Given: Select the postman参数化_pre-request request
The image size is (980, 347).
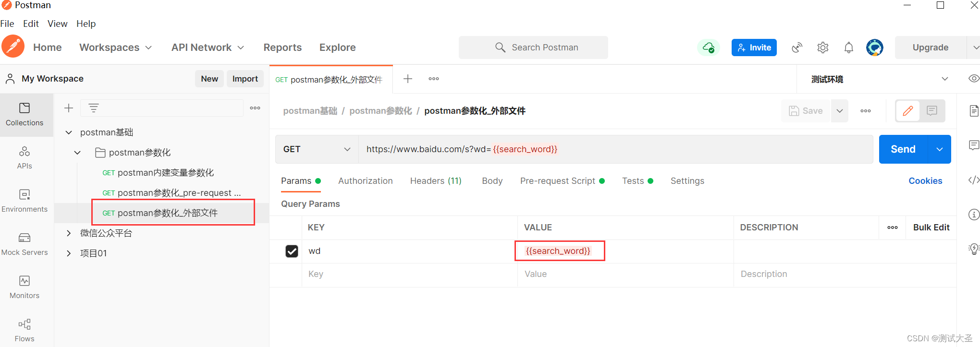Looking at the screenshot, I should click(x=171, y=193).
